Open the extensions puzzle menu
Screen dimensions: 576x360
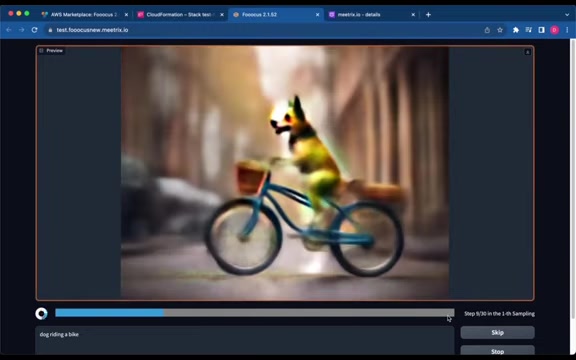click(516, 30)
